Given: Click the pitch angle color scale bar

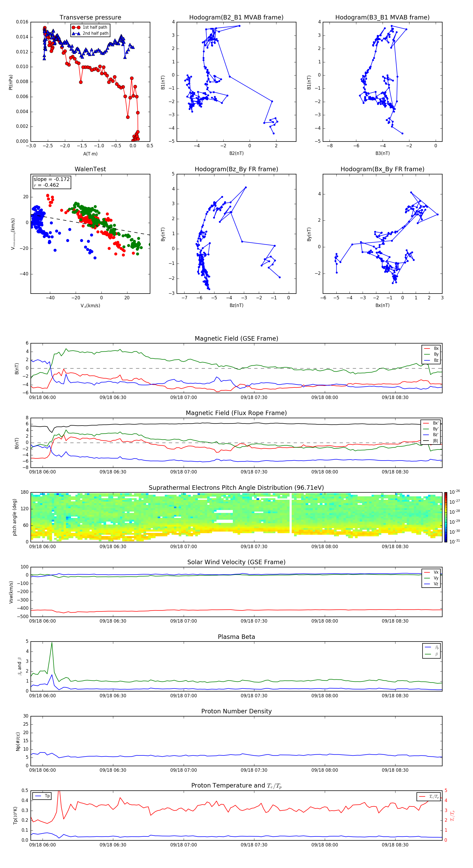Looking at the screenshot, I should (446, 517).
